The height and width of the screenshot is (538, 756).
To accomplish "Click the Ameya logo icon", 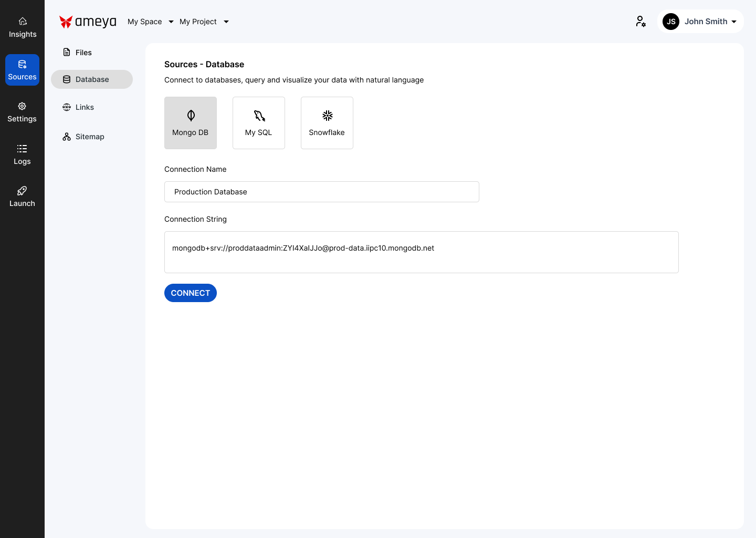I will point(66,22).
